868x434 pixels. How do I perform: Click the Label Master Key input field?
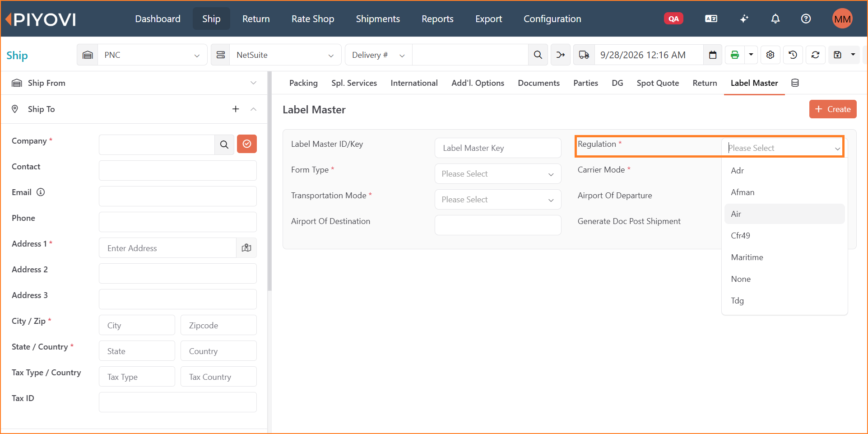[498, 148]
